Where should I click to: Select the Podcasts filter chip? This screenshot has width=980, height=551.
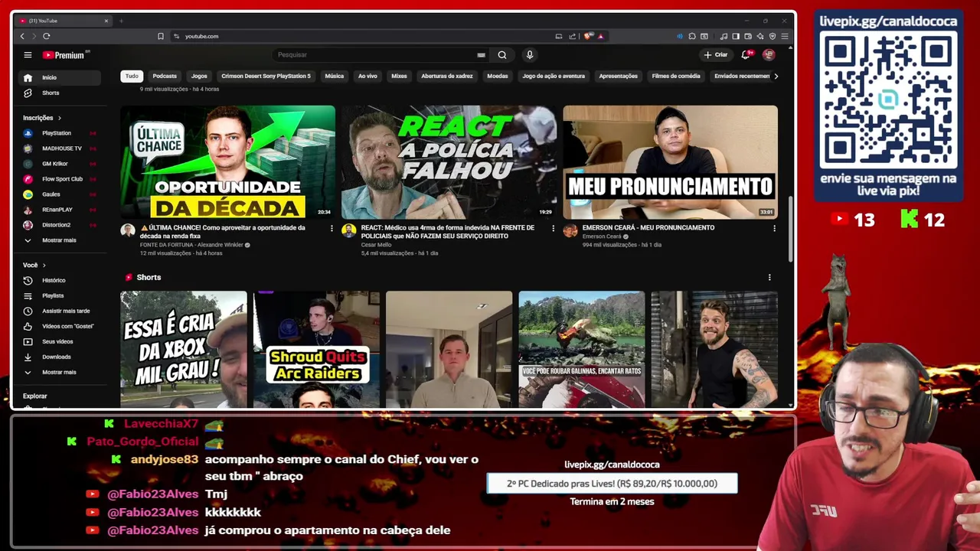tap(165, 76)
